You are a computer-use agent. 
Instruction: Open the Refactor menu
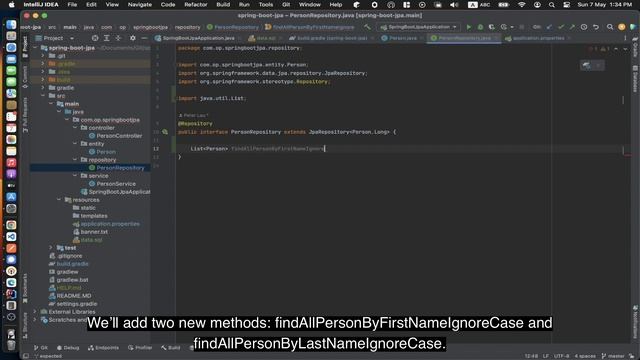[x=196, y=4]
